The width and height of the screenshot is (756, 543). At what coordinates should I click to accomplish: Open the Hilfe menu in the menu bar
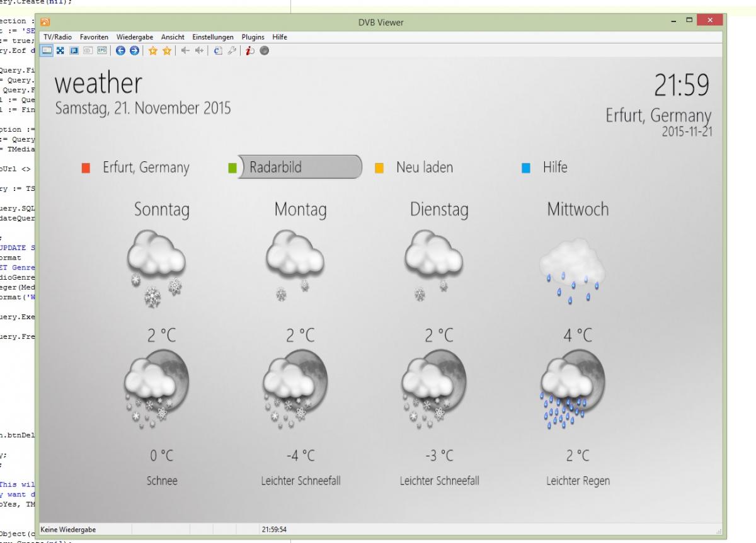tap(280, 37)
